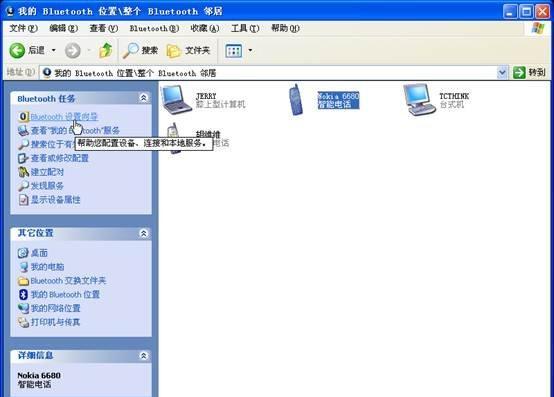Open the Views dropdown arrow
554x397 pixels.
point(250,50)
